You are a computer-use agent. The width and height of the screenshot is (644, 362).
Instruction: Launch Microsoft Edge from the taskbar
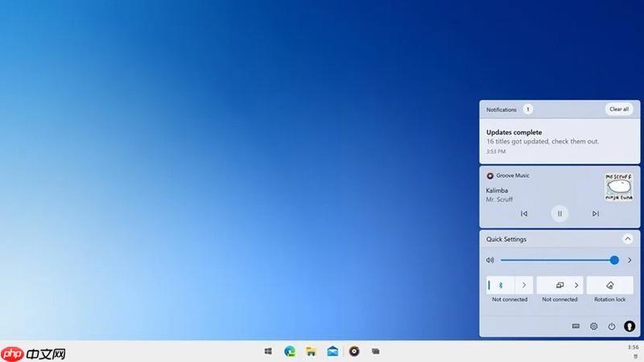[x=290, y=352]
